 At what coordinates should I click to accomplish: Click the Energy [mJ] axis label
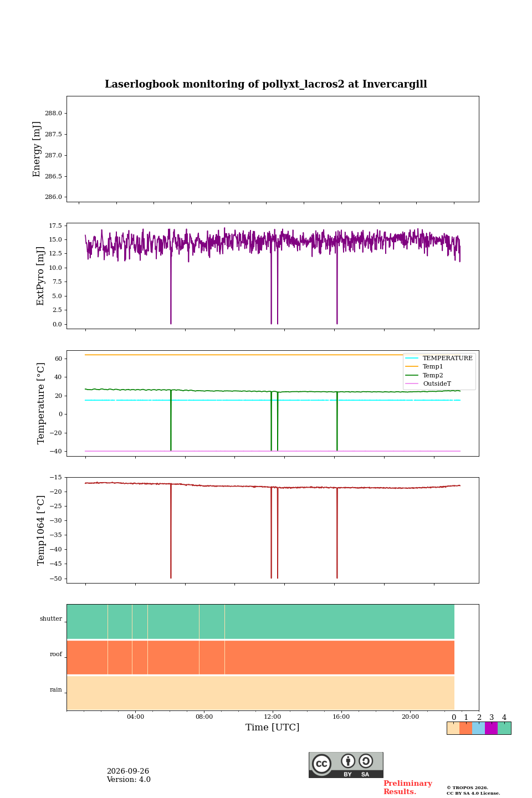pyautogui.click(x=37, y=149)
